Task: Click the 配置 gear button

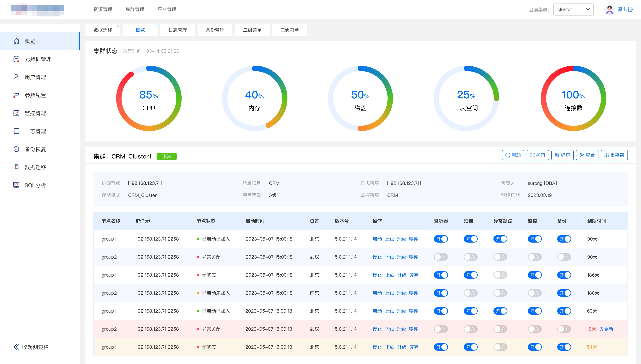Action: pyautogui.click(x=587, y=155)
